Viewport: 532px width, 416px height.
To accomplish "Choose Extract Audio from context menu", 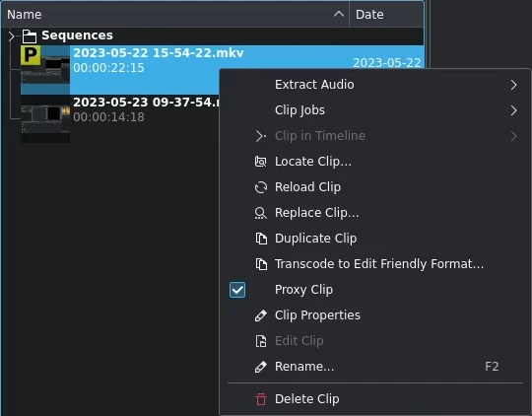I will point(375,85).
